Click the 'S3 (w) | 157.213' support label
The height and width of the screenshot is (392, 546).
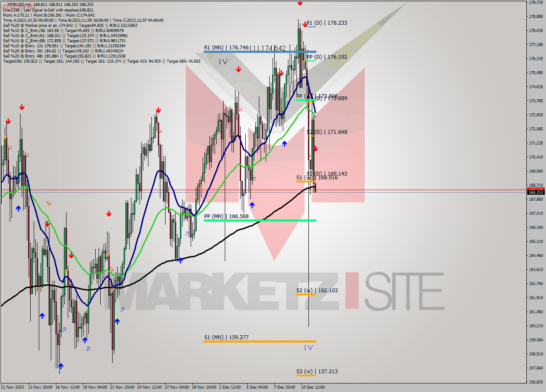point(317,371)
